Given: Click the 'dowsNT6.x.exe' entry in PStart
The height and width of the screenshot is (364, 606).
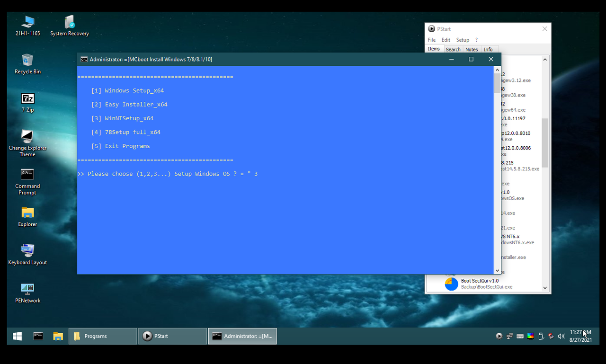Looking at the screenshot, I should coord(518,243).
